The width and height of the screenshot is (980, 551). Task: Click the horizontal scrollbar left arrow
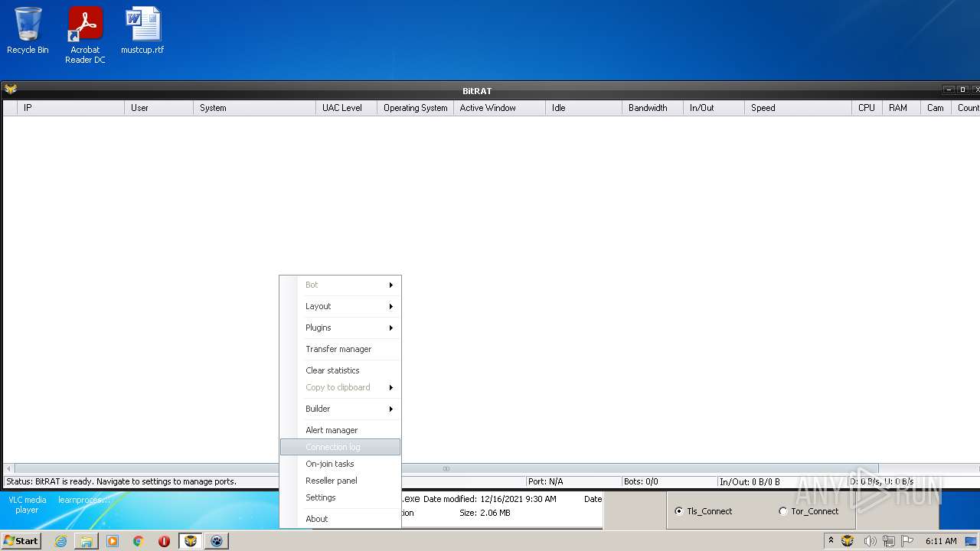[x=9, y=468]
